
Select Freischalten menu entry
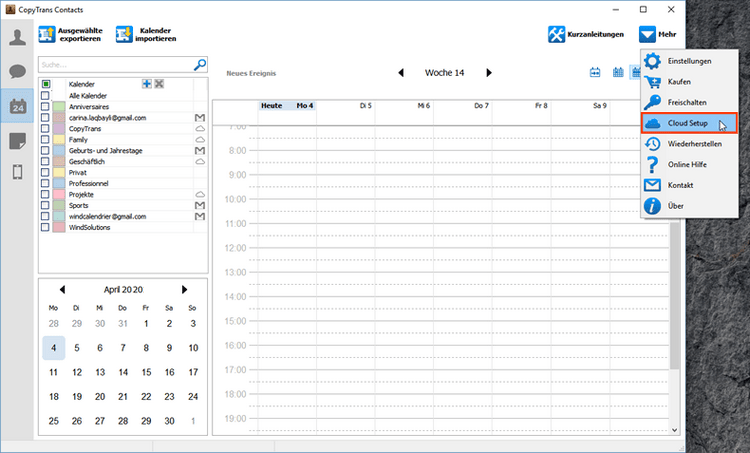pyautogui.click(x=689, y=102)
